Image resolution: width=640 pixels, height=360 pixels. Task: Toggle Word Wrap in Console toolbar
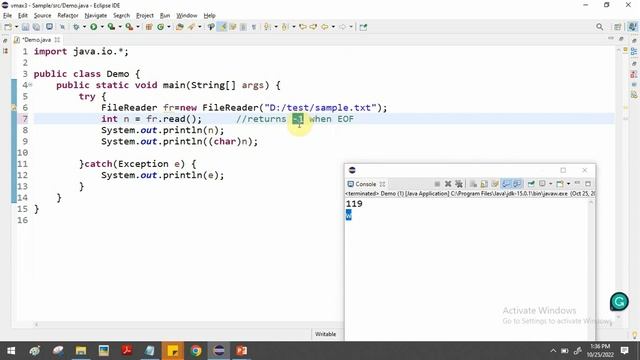(x=495, y=184)
